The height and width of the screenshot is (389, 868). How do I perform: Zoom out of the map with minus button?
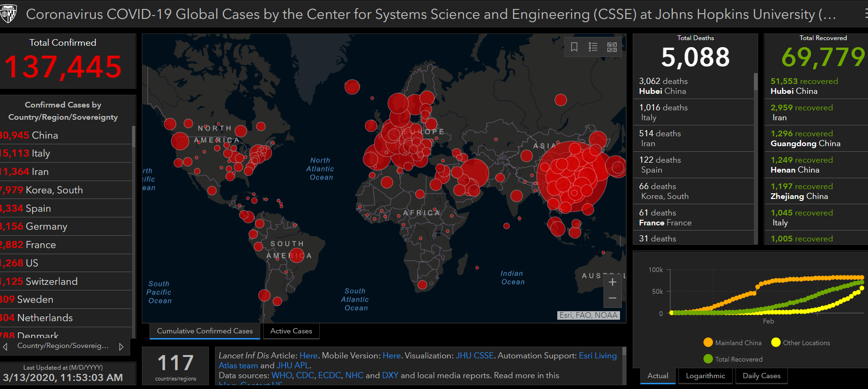click(612, 298)
